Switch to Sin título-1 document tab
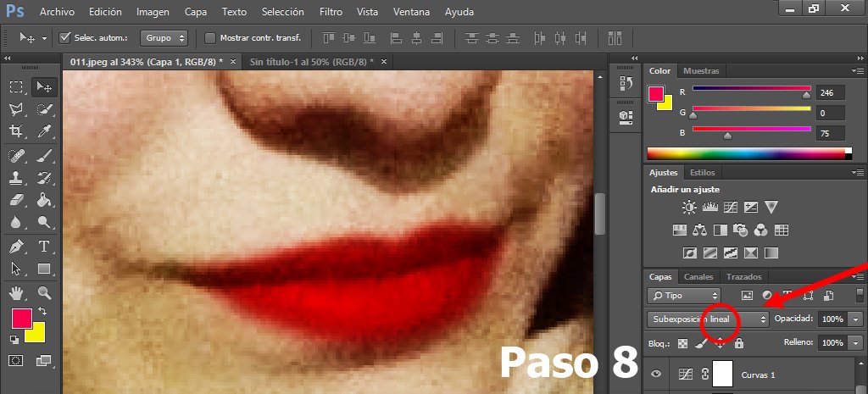Viewport: 868px width, 394px height. [x=311, y=61]
